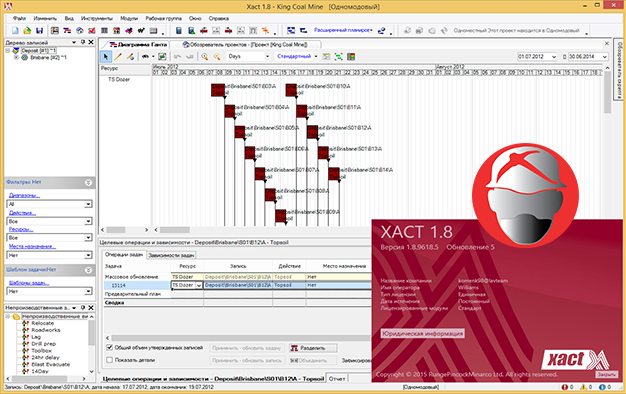This screenshot has width=626, height=394.
Task: Click the Gantt horizontal scrollbar thumb
Action: (175, 230)
